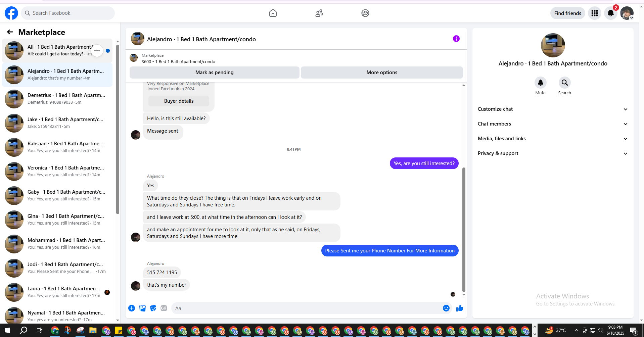Viewport: 644px width, 337px height.
Task: Open the Friends icon in top navigation
Action: click(319, 13)
